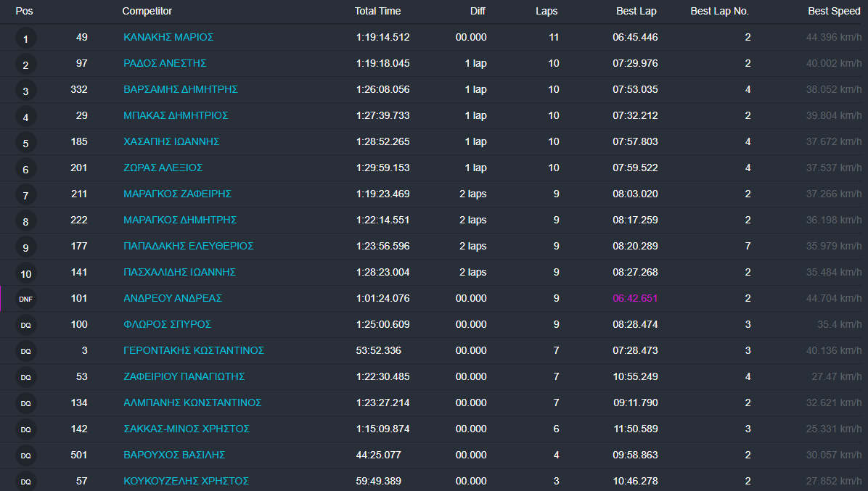Viewport: 868px width, 491px height.
Task: Sort by Total Time column header
Action: [x=377, y=11]
